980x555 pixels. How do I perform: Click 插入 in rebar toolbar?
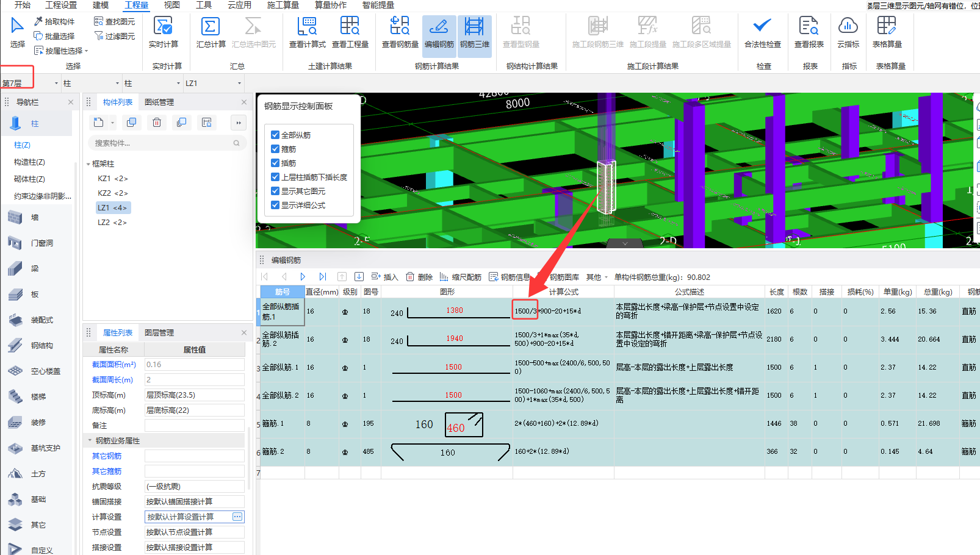[x=384, y=277]
